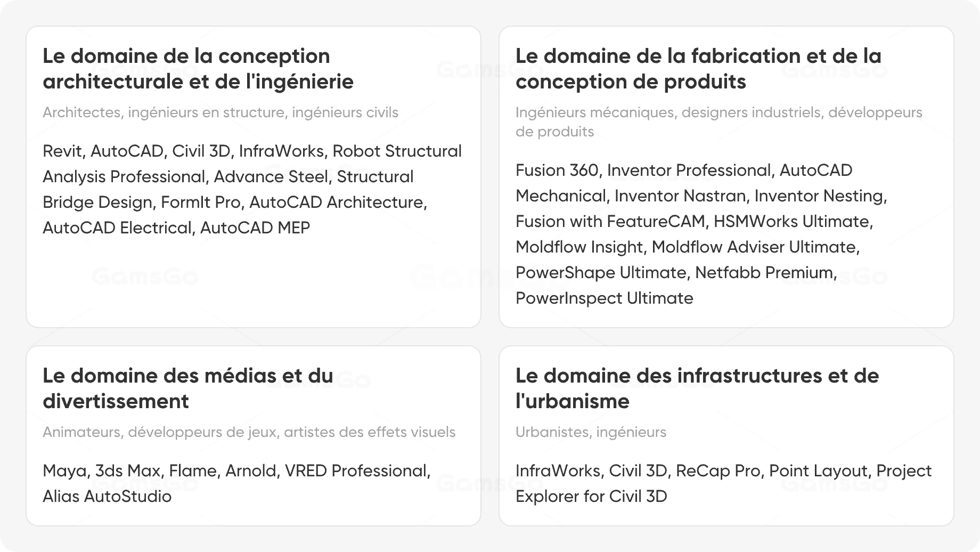The height and width of the screenshot is (552, 980).
Task: Click the AutoCAD Electrical, AutoCAD MEP line
Action: click(x=176, y=228)
